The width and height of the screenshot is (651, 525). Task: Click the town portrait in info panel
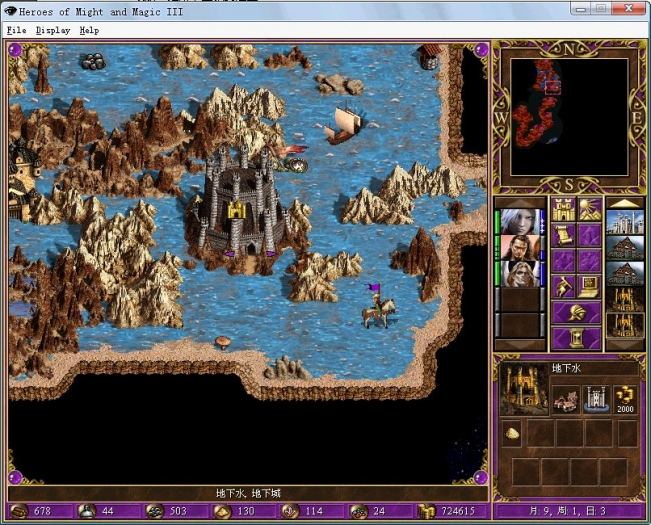tap(524, 389)
